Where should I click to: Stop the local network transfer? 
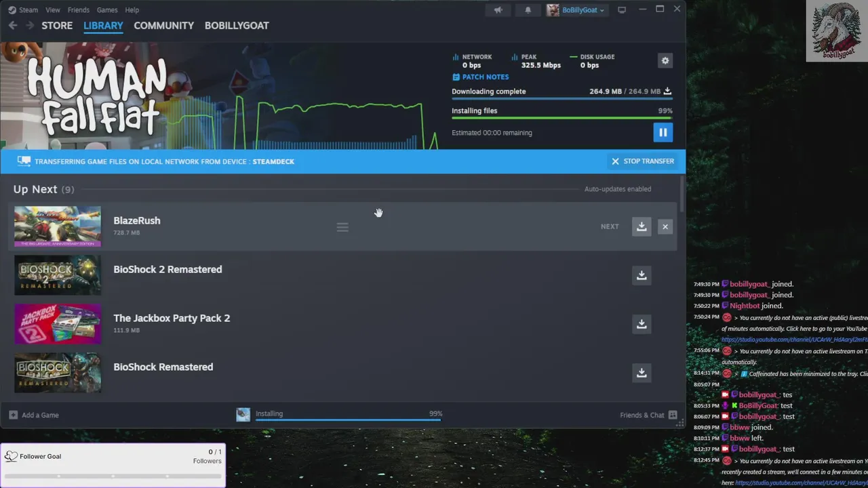pyautogui.click(x=643, y=161)
